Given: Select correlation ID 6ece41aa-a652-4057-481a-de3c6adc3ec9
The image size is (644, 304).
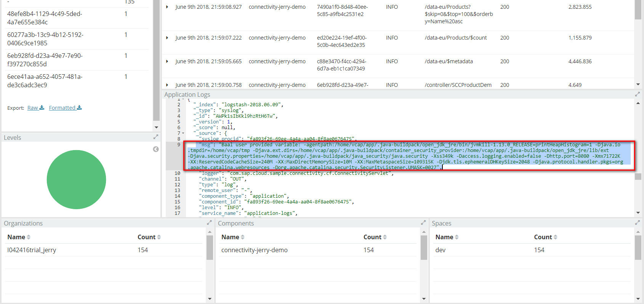Looking at the screenshot, I should click(x=45, y=81).
